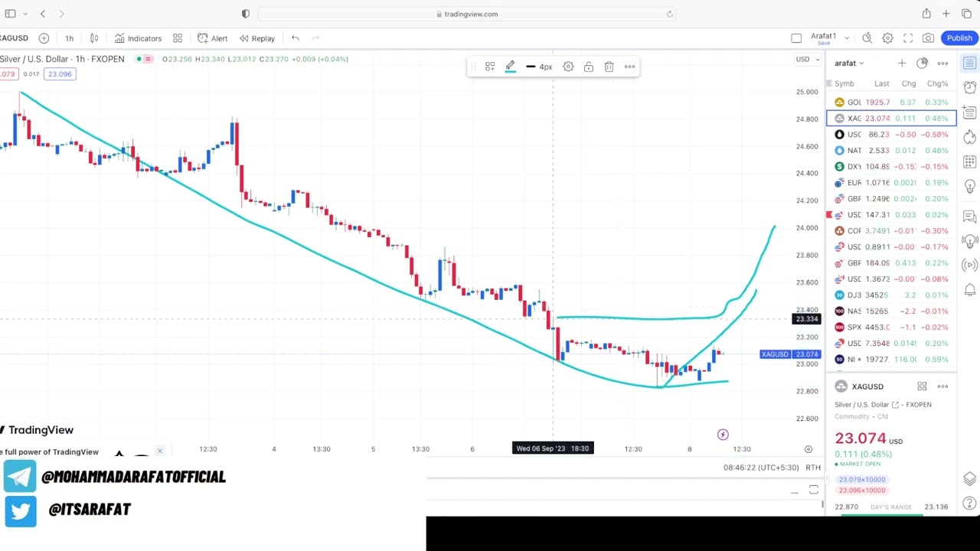Select the NAS 15265 watchlist row
Image resolution: width=980 pixels, height=551 pixels.
click(x=891, y=311)
